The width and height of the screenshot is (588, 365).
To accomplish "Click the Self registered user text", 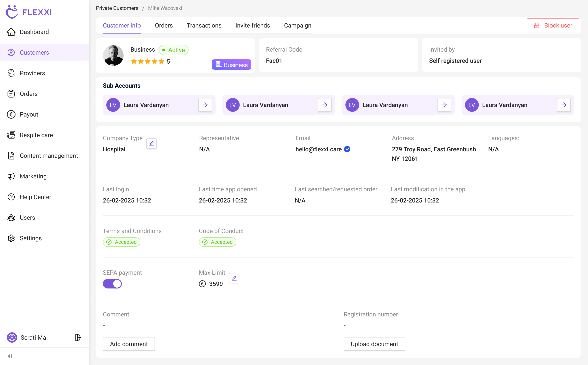I will tap(455, 61).
